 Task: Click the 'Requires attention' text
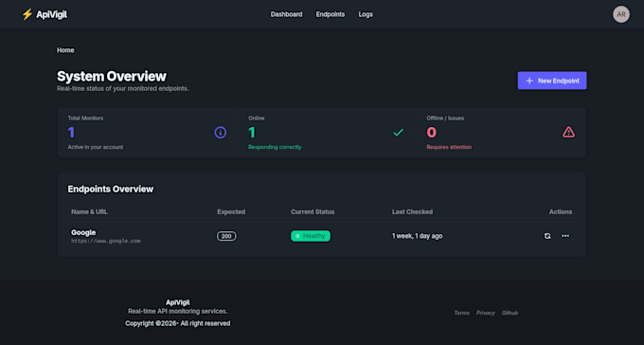click(x=449, y=147)
